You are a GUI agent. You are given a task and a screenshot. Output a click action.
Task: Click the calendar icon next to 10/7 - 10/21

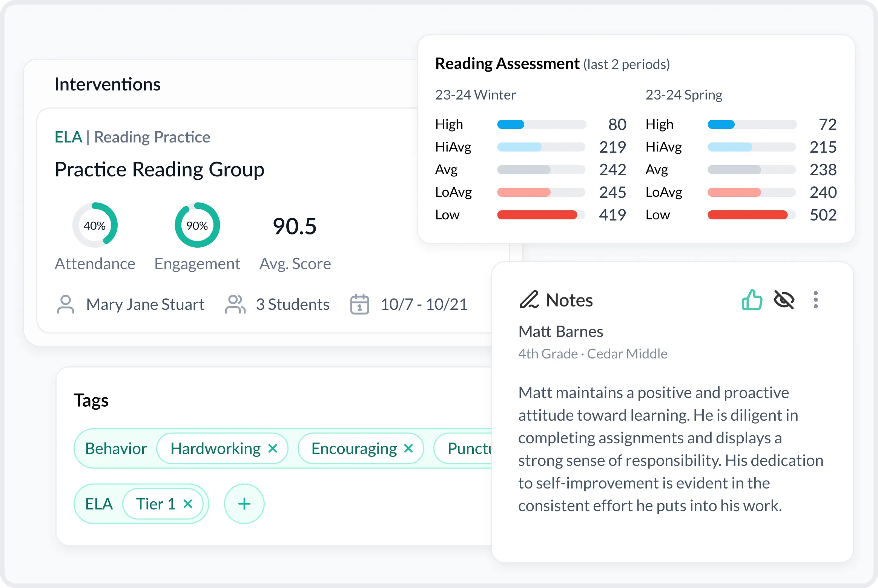pyautogui.click(x=359, y=304)
